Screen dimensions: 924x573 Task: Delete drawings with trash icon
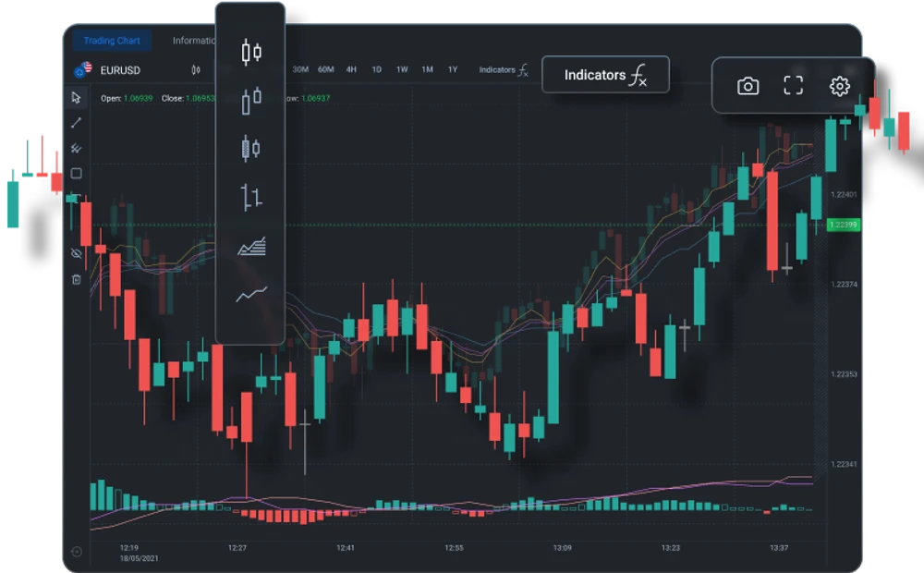tap(76, 279)
